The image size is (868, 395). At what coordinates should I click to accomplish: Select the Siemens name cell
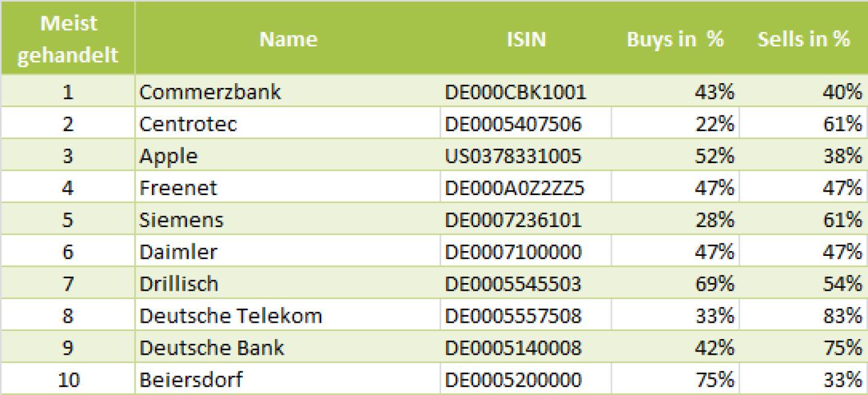click(x=181, y=220)
